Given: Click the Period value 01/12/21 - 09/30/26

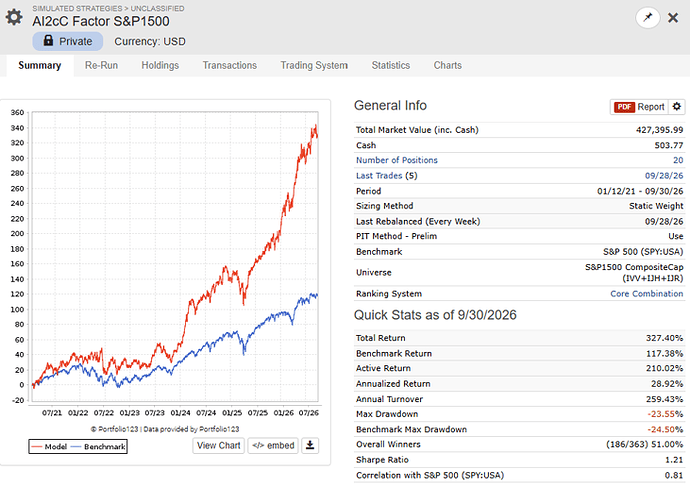Looking at the screenshot, I should pos(640,191).
